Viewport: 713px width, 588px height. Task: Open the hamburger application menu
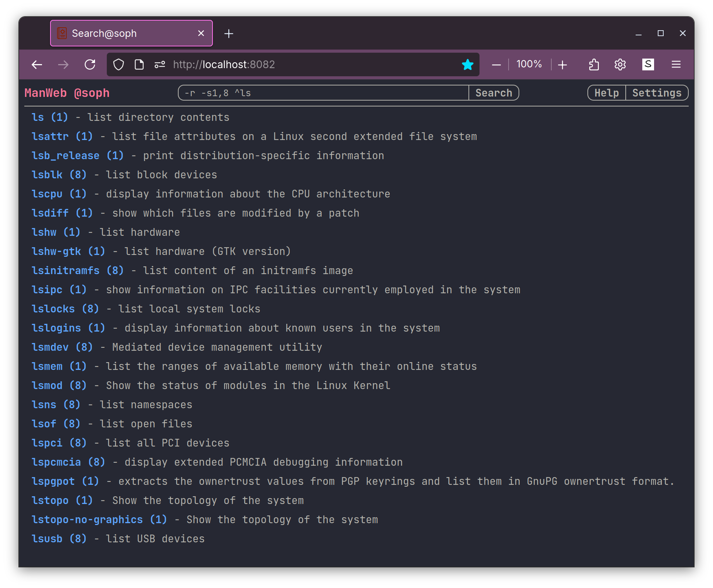tap(676, 65)
